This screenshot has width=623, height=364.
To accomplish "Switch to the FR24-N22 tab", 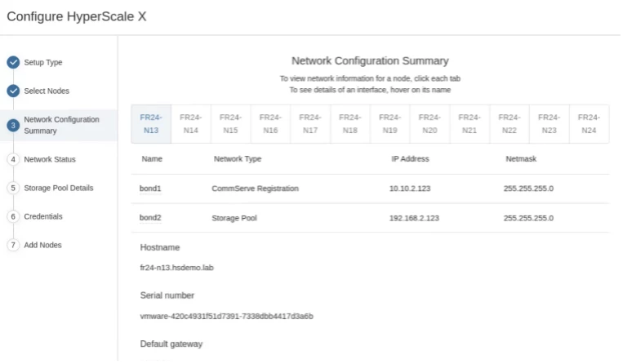I will click(x=510, y=124).
